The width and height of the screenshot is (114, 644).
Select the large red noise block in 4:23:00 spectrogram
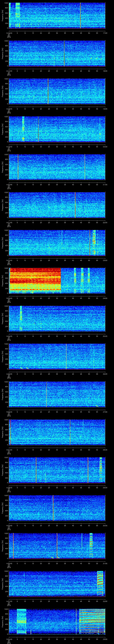pos(35,280)
